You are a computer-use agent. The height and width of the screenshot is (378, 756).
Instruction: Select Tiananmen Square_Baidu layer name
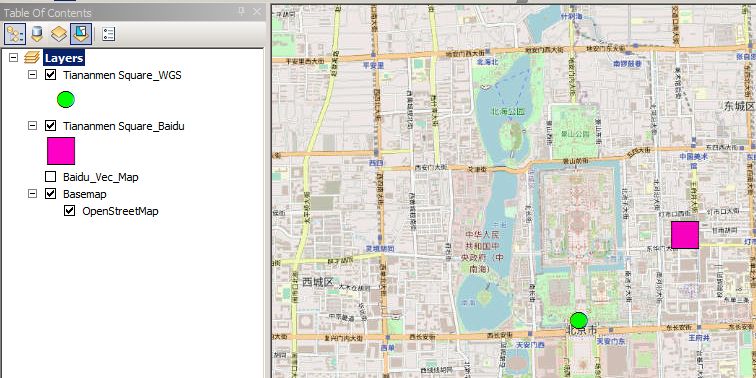point(123,126)
